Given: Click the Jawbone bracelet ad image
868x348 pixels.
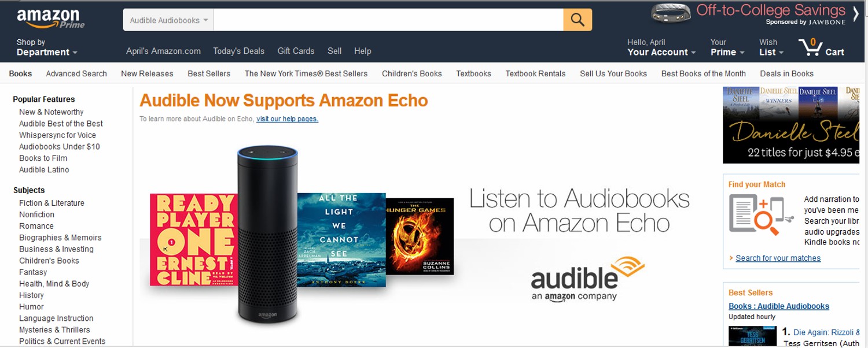Looking at the screenshot, I should click(x=671, y=13).
